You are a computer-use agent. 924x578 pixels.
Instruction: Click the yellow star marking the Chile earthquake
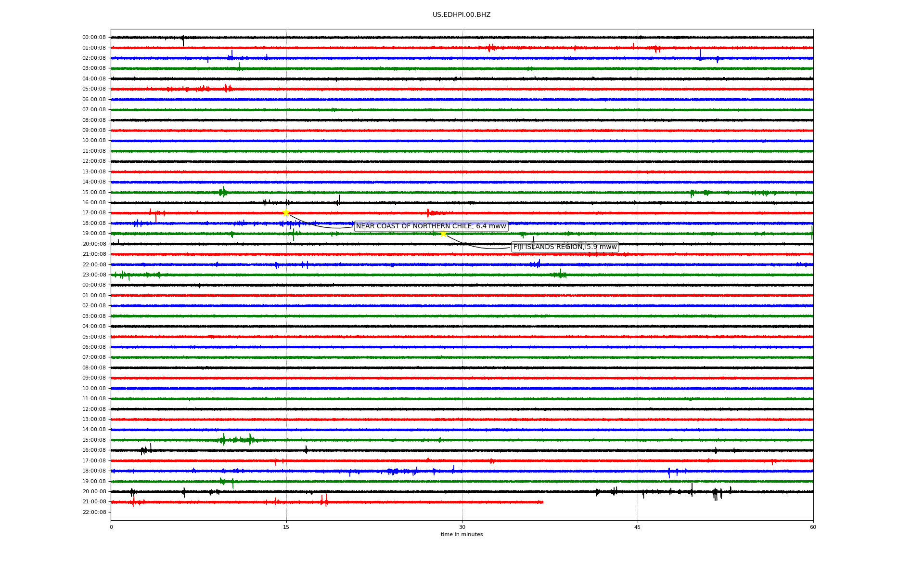pyautogui.click(x=286, y=213)
